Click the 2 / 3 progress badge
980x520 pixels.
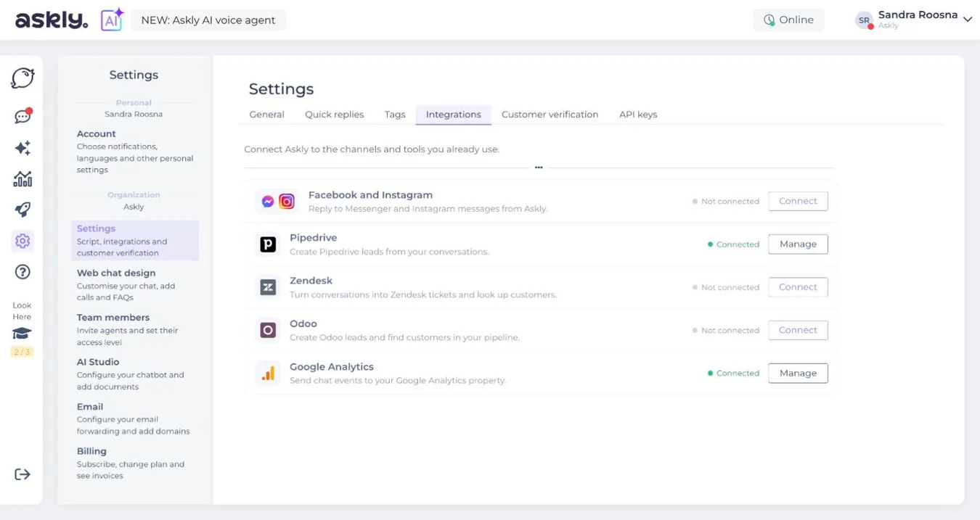(x=22, y=352)
